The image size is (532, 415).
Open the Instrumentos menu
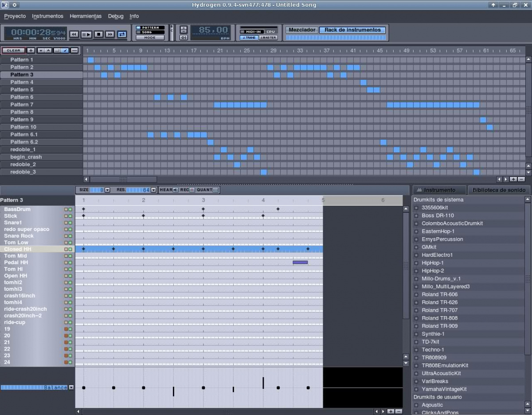pos(47,16)
